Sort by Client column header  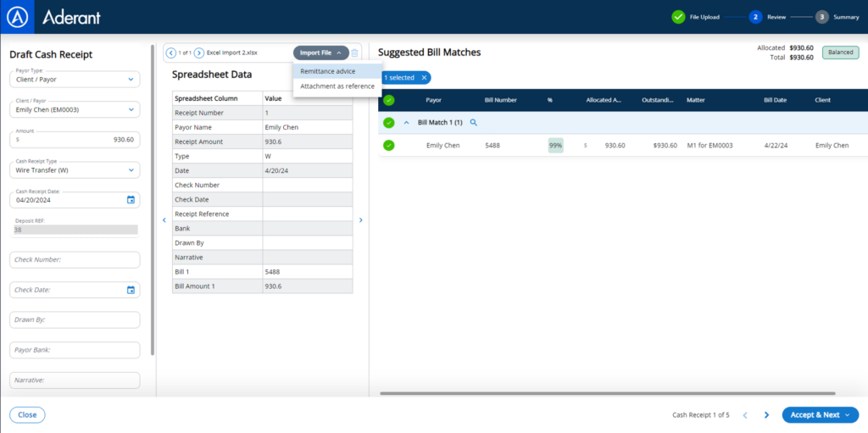(822, 100)
